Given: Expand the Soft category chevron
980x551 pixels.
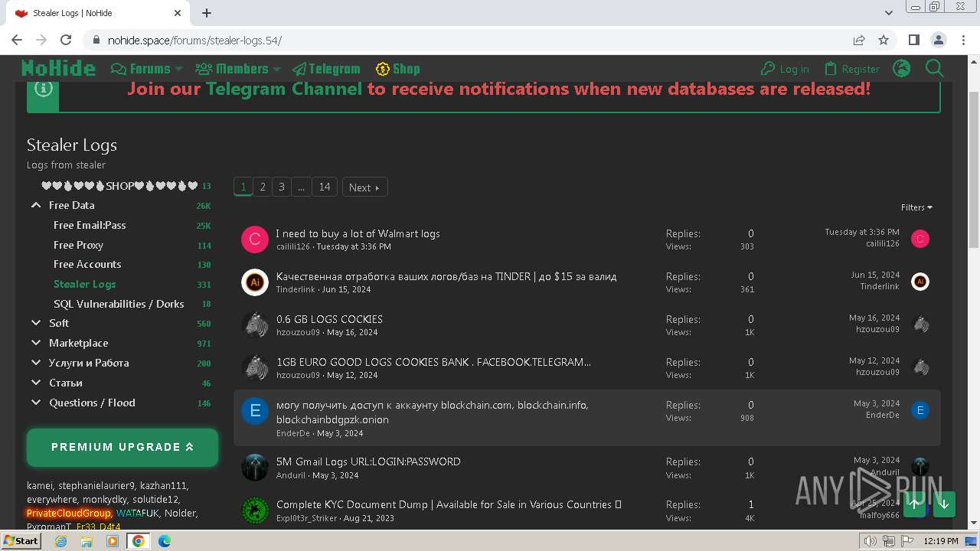Looking at the screenshot, I should tap(36, 323).
